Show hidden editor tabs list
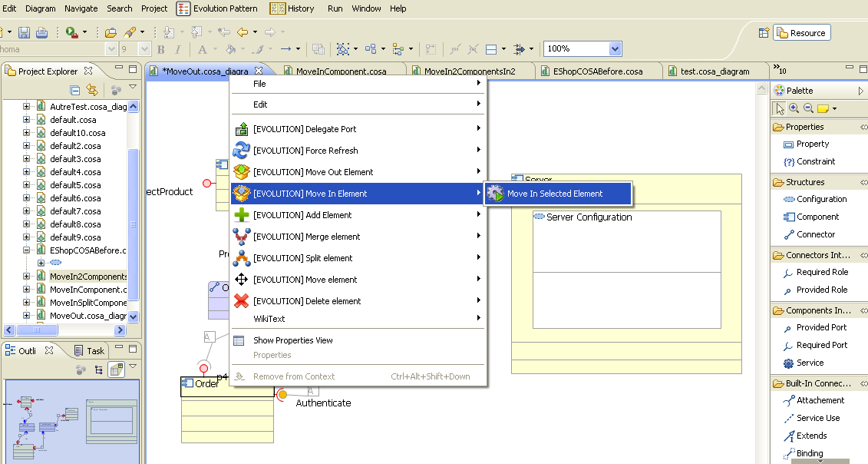The height and width of the screenshot is (464, 868). pyautogui.click(x=779, y=71)
